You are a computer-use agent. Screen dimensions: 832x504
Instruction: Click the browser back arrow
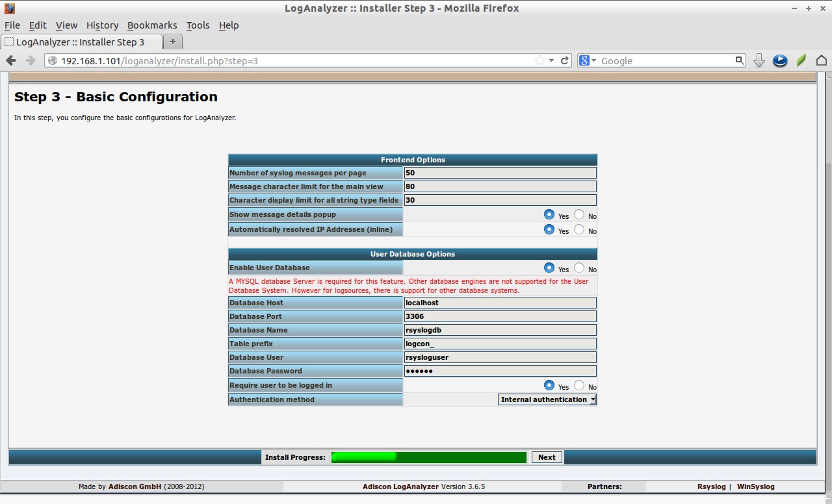[x=11, y=60]
